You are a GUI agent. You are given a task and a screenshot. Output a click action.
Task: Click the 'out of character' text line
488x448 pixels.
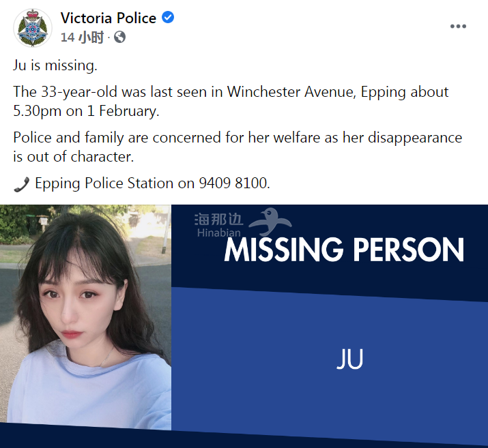pos(74,157)
